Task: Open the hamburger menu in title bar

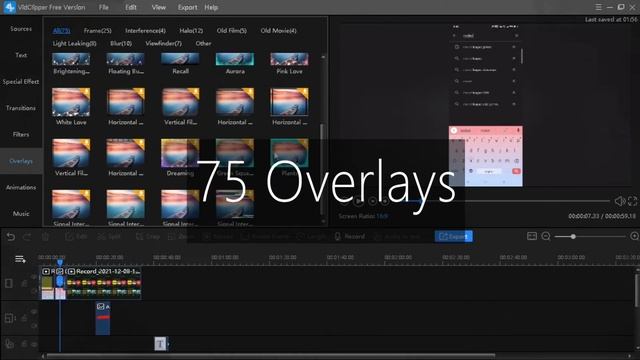Action: tap(598, 7)
